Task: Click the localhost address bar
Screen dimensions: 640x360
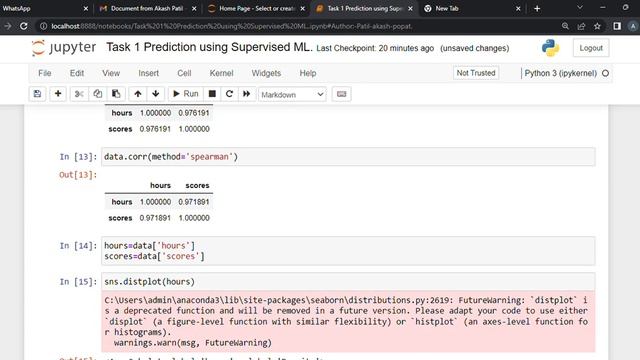Action: [x=232, y=26]
